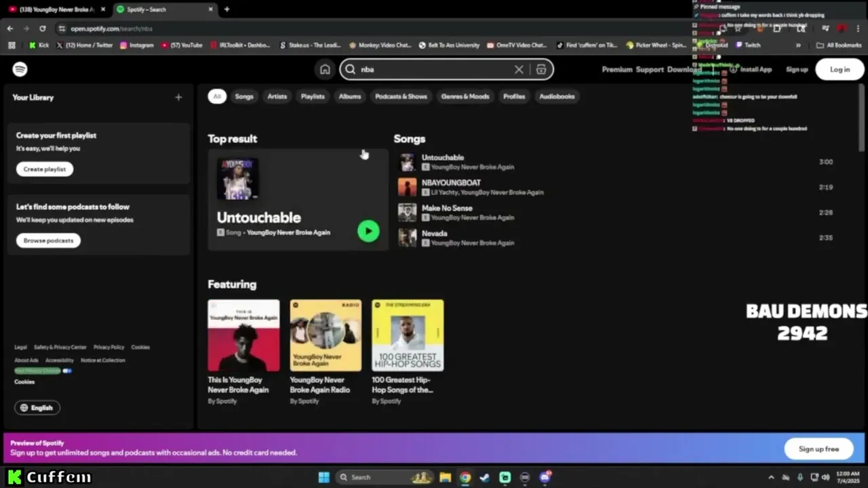The height and width of the screenshot is (488, 868).
Task: Click the Sign up free button
Action: point(818,449)
